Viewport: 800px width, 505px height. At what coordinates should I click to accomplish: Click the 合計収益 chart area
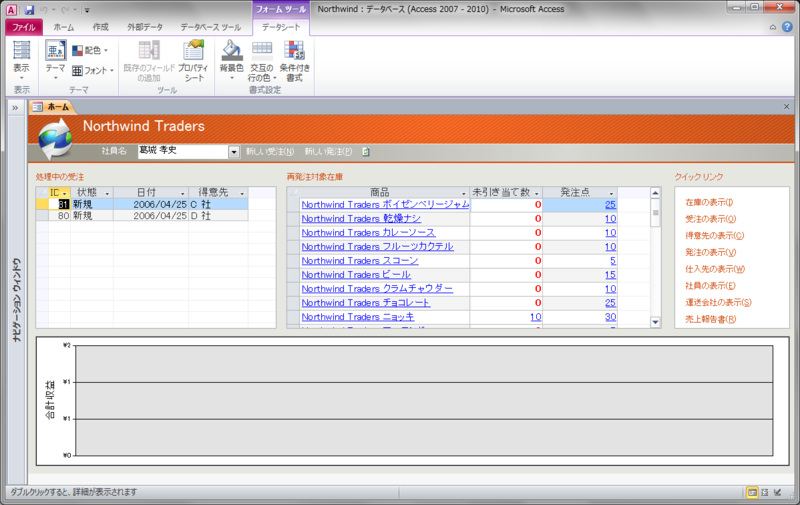(413, 401)
